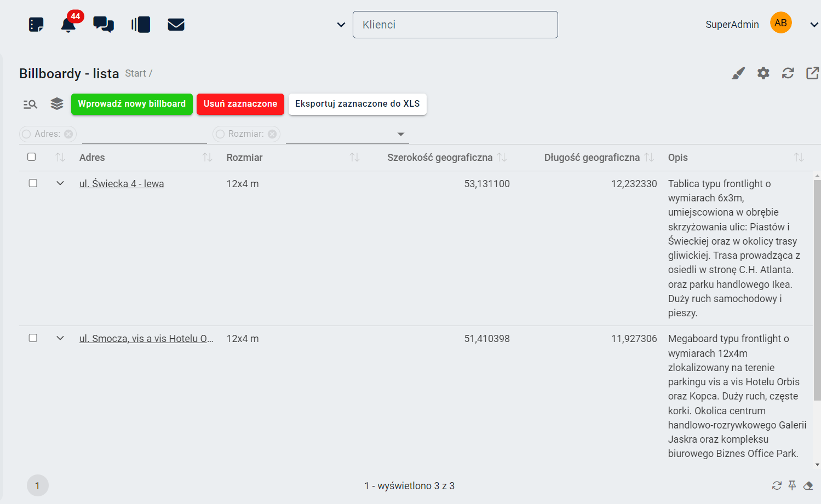
Task: Open the sticky notes icon
Action: [36, 25]
